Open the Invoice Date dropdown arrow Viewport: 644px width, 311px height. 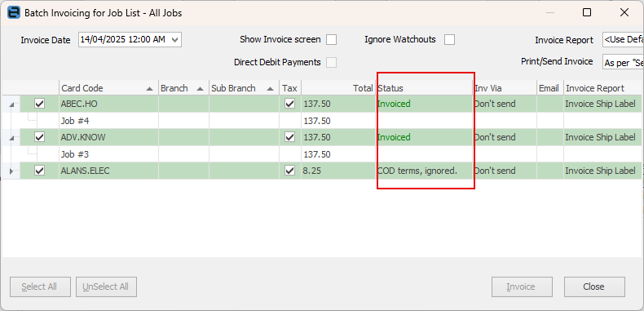pyautogui.click(x=175, y=40)
